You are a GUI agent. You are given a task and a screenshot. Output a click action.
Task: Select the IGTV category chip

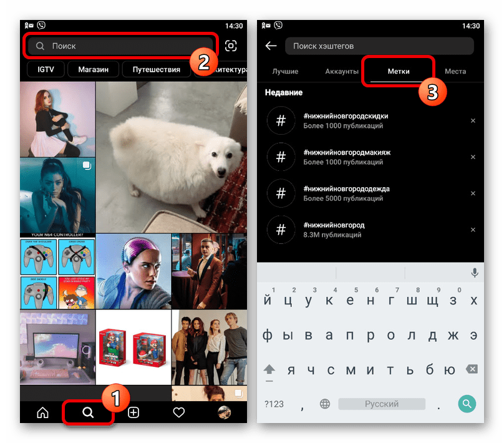click(46, 69)
